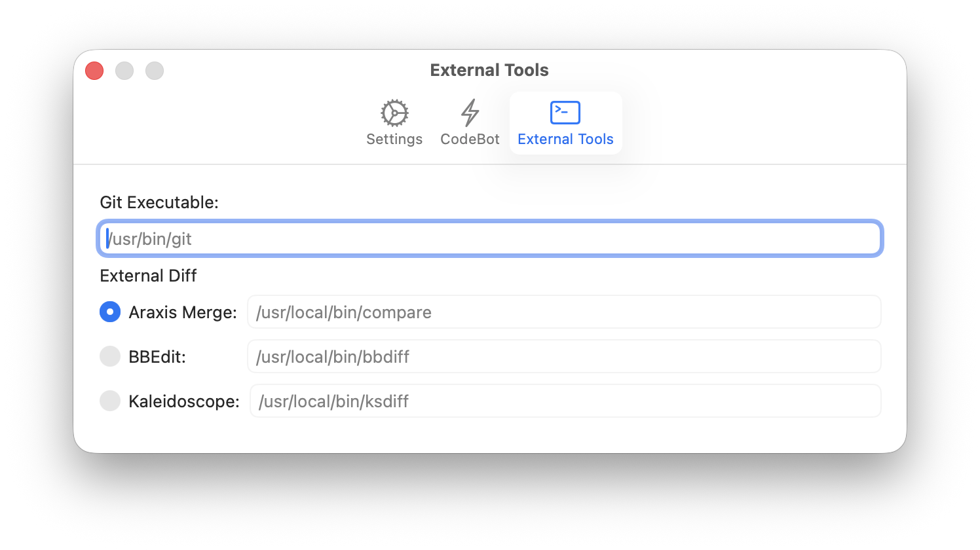This screenshot has width=980, height=550.
Task: Click the disabled minimize window button
Action: [124, 71]
